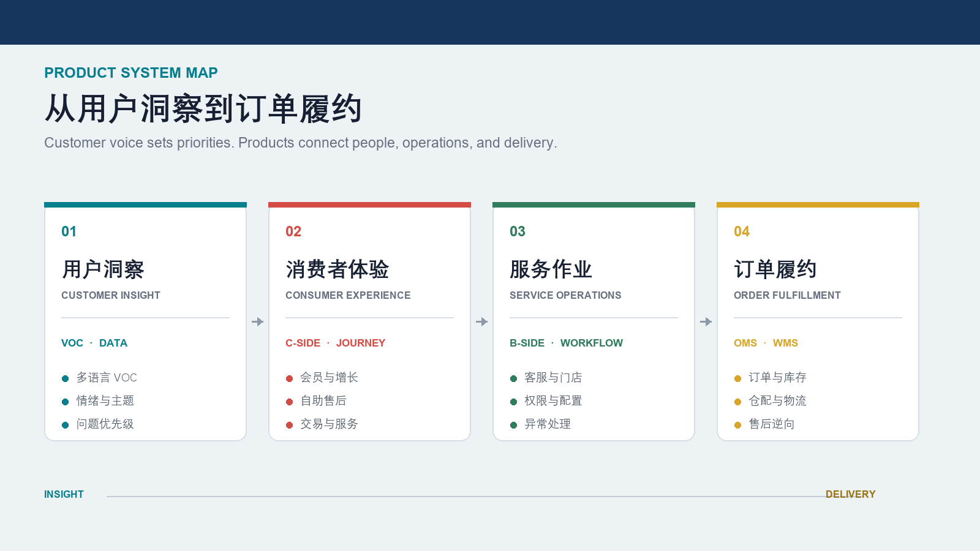Click the CONSUMER EXPERIENCE label
The width and height of the screenshot is (980, 551).
[x=348, y=295]
